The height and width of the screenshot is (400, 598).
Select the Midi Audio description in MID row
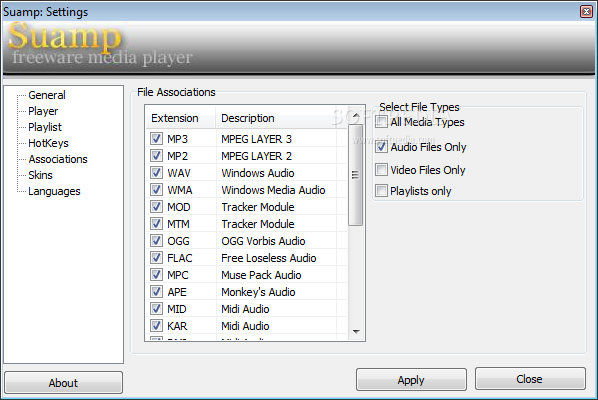coord(245,309)
